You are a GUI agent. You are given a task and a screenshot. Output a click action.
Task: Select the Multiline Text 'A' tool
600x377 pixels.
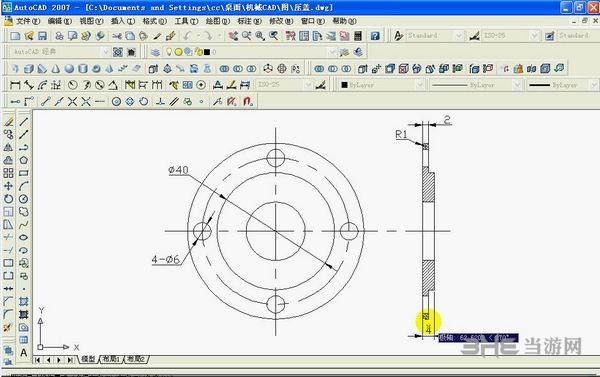(24, 353)
